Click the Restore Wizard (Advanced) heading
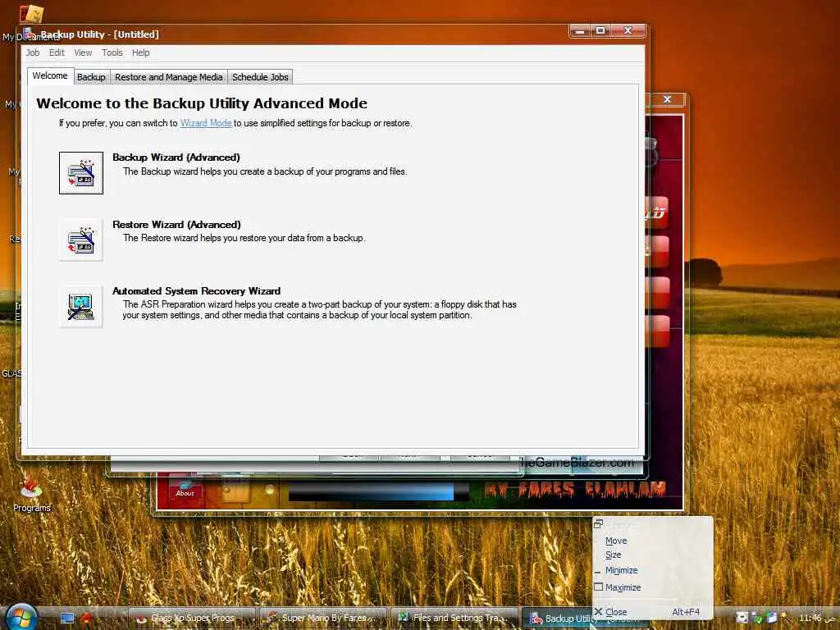Image resolution: width=840 pixels, height=630 pixels. click(x=177, y=225)
